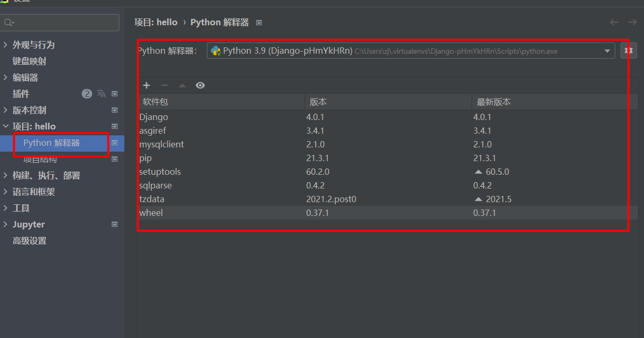
Task: Expand the 外观与行为 settings section
Action: [6, 45]
